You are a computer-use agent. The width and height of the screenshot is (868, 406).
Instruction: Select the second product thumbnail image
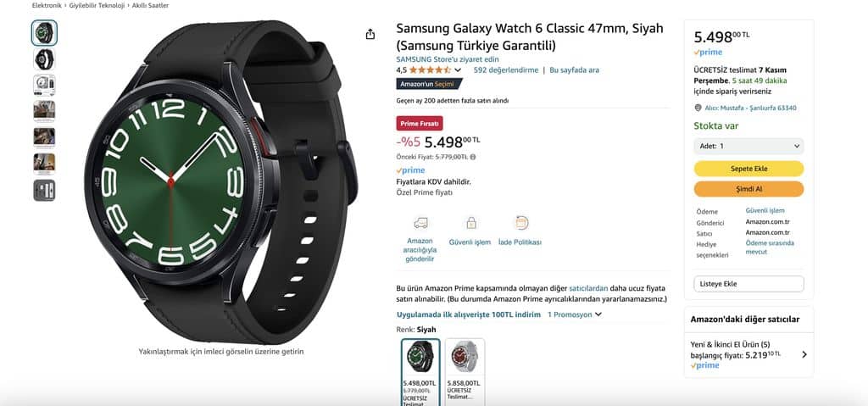44,58
